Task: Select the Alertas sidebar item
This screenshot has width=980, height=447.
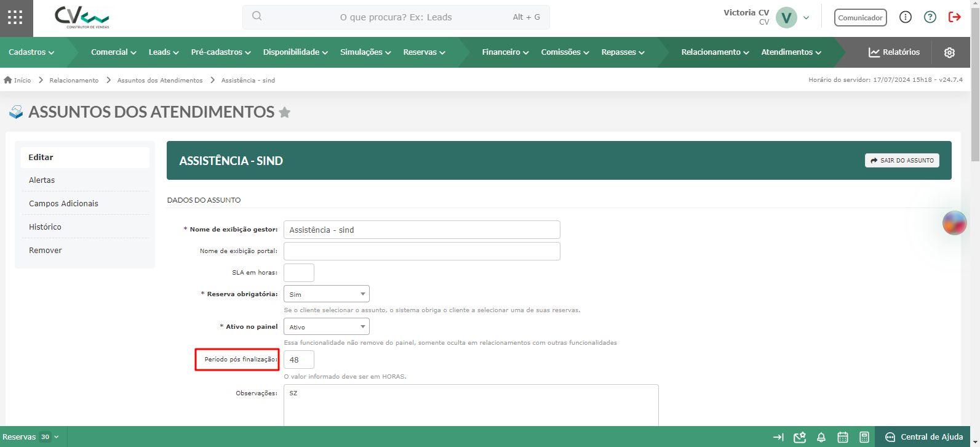Action: coord(85,180)
